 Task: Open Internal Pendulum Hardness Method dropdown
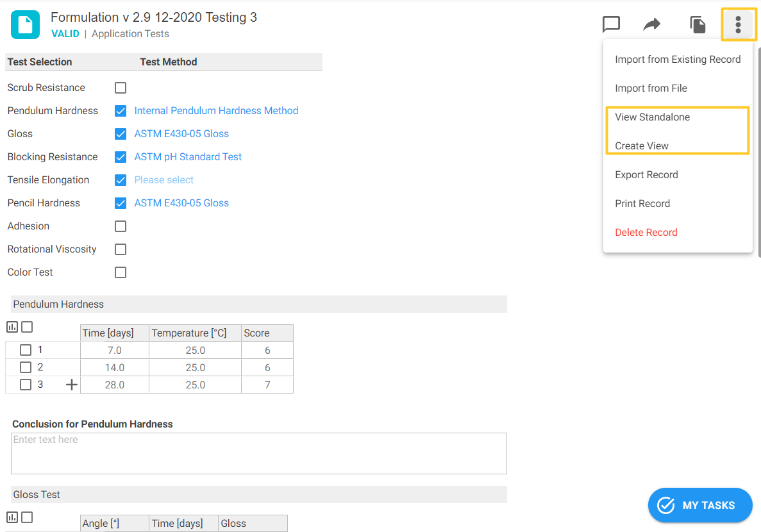pyautogui.click(x=216, y=111)
